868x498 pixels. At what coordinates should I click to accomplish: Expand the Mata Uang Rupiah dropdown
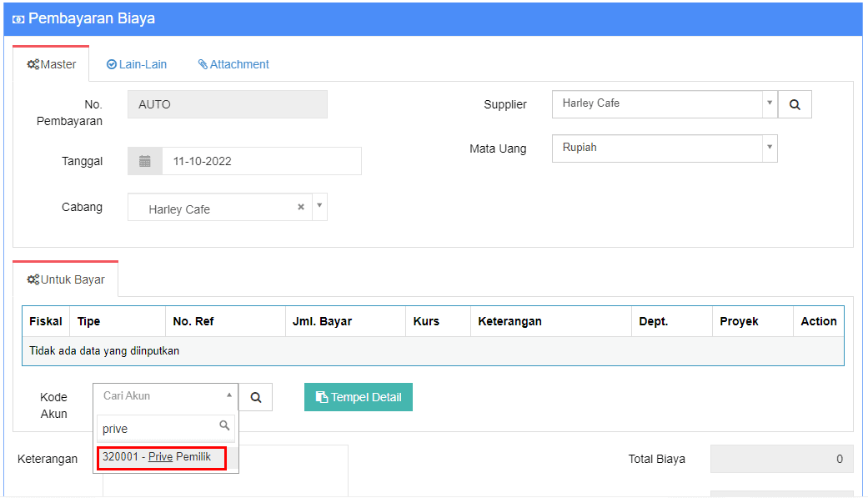click(664, 148)
